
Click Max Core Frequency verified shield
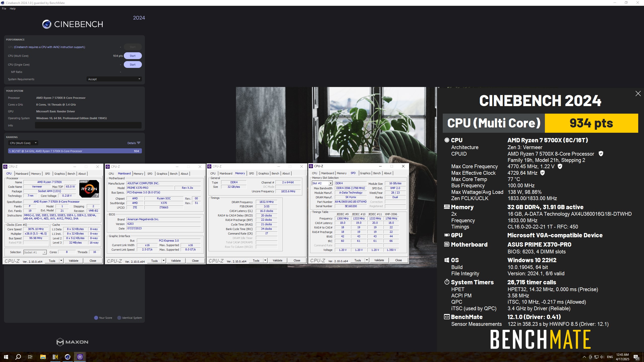click(560, 166)
